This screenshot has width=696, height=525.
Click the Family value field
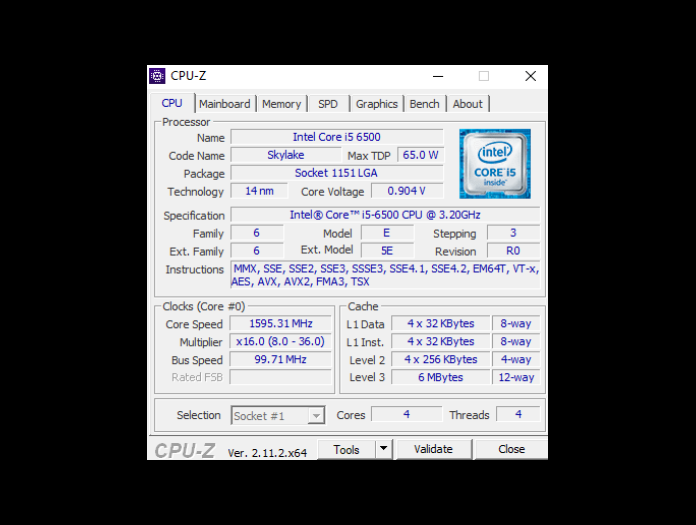point(257,233)
